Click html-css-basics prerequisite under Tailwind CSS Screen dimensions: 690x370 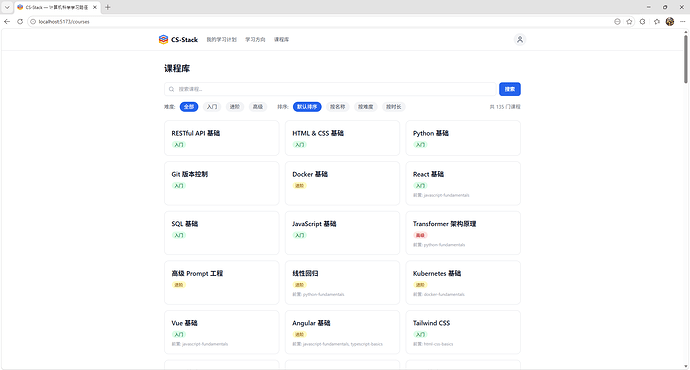point(438,344)
